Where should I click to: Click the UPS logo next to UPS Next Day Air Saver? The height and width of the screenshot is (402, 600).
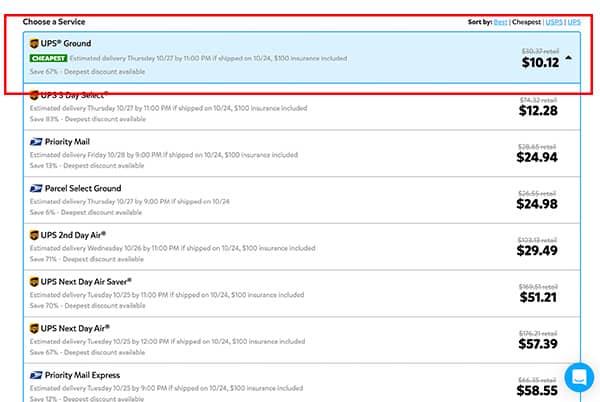[34, 282]
